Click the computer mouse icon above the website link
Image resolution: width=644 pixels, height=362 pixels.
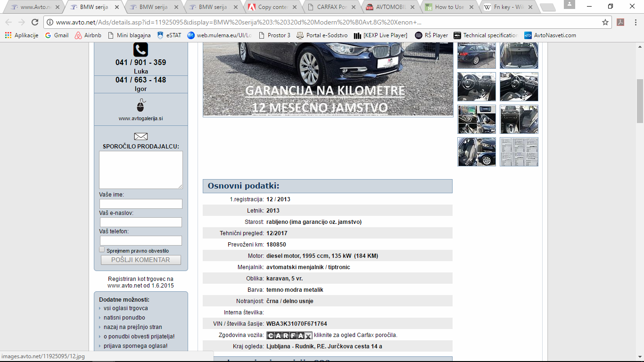coord(140,105)
